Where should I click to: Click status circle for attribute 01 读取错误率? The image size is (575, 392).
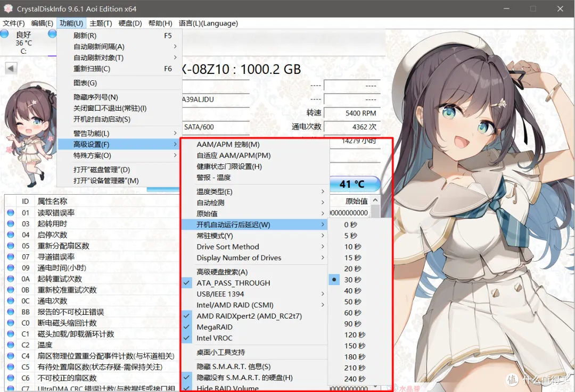pyautogui.click(x=11, y=212)
